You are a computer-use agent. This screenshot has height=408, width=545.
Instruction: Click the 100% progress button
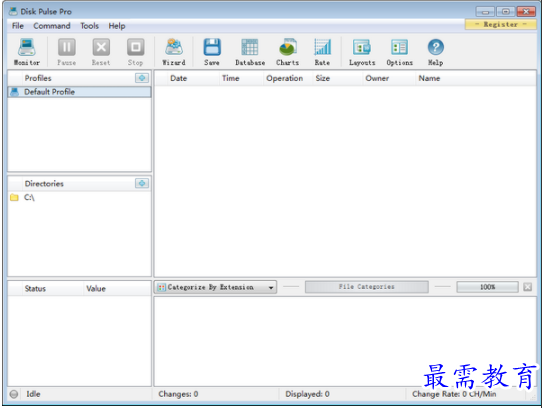tap(487, 287)
